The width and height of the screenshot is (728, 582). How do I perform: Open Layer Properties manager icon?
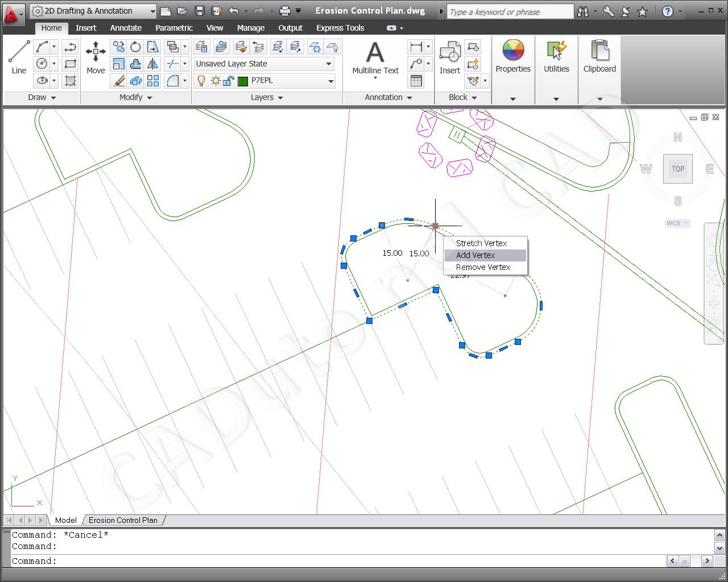tap(202, 47)
